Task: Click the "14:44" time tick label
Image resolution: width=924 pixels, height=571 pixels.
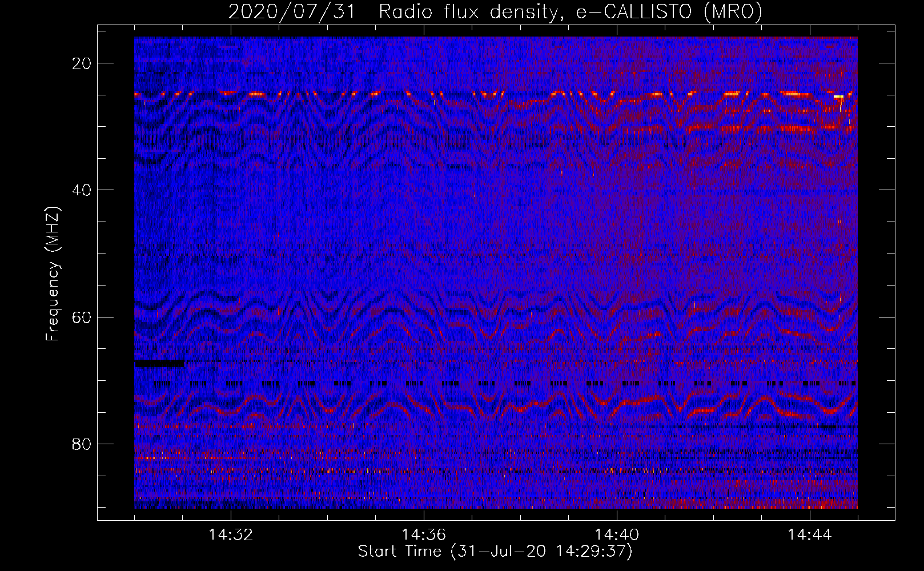Action: pos(810,535)
